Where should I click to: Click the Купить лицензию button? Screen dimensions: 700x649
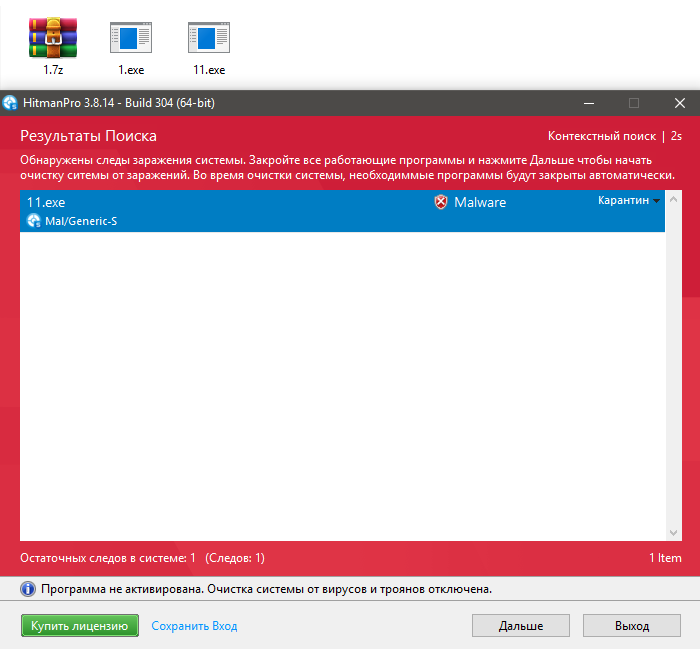pyautogui.click(x=80, y=626)
